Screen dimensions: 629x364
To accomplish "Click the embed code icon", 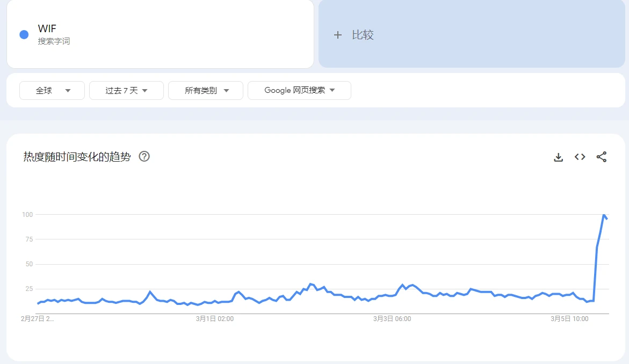I will 580,157.
